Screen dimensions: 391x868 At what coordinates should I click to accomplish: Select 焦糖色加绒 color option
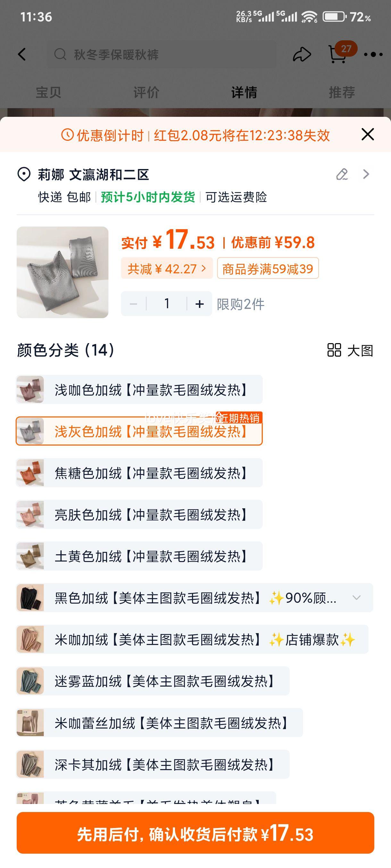(139, 473)
